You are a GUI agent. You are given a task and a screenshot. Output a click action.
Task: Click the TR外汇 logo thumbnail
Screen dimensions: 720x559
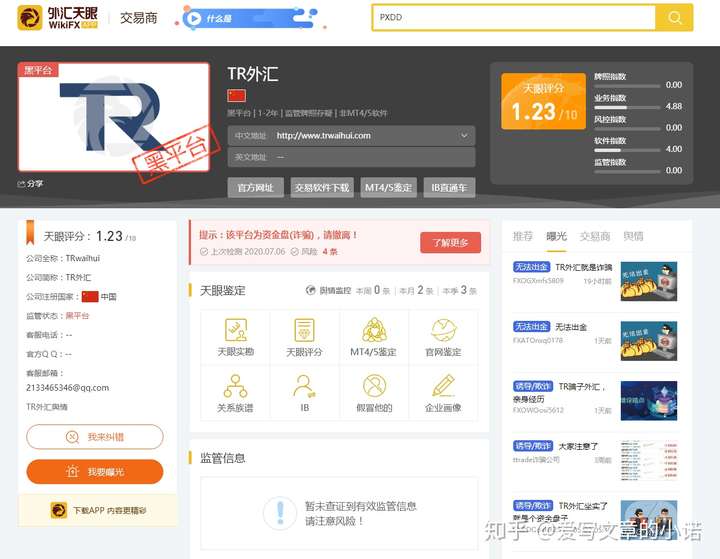coord(114,117)
